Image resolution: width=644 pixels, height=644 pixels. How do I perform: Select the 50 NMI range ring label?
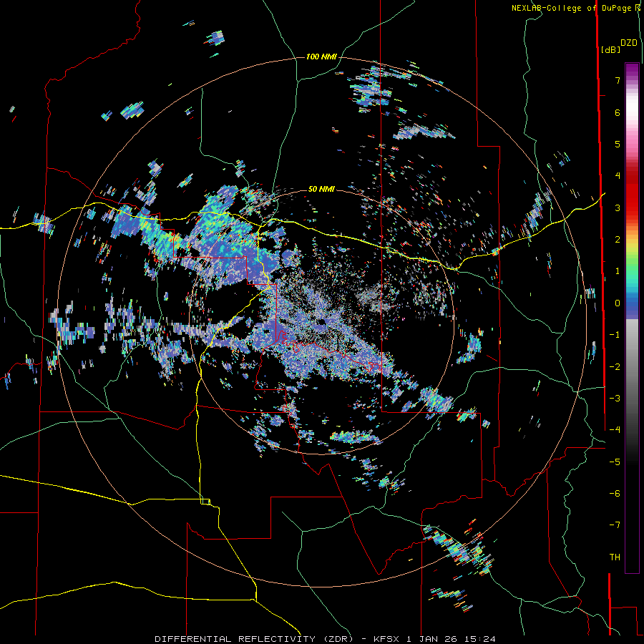tap(321, 189)
